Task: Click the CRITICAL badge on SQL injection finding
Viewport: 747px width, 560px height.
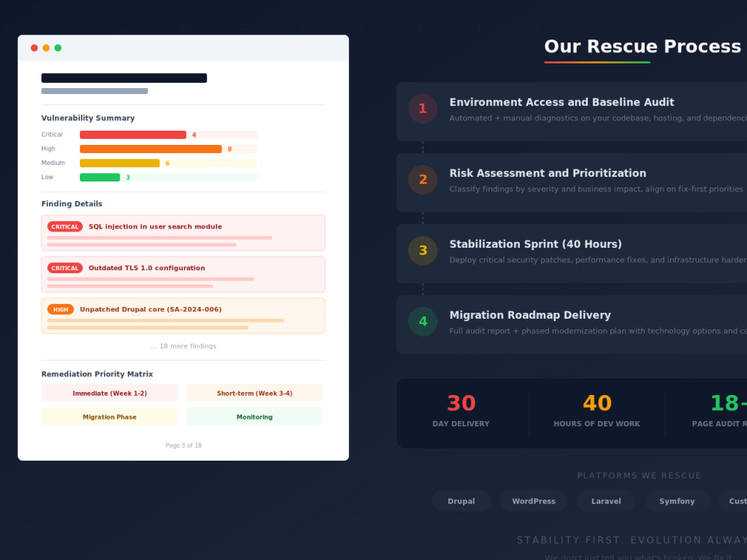Action: (65, 227)
